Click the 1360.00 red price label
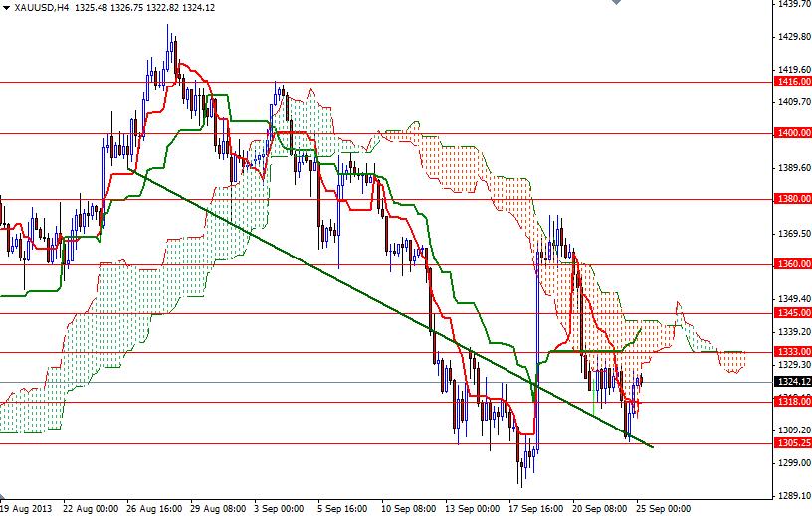812x516 pixels. pos(793,264)
